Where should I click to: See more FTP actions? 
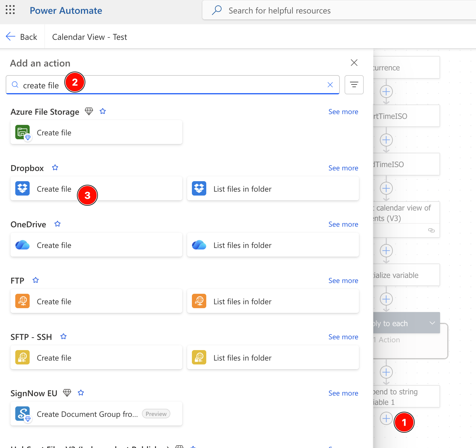tap(343, 281)
